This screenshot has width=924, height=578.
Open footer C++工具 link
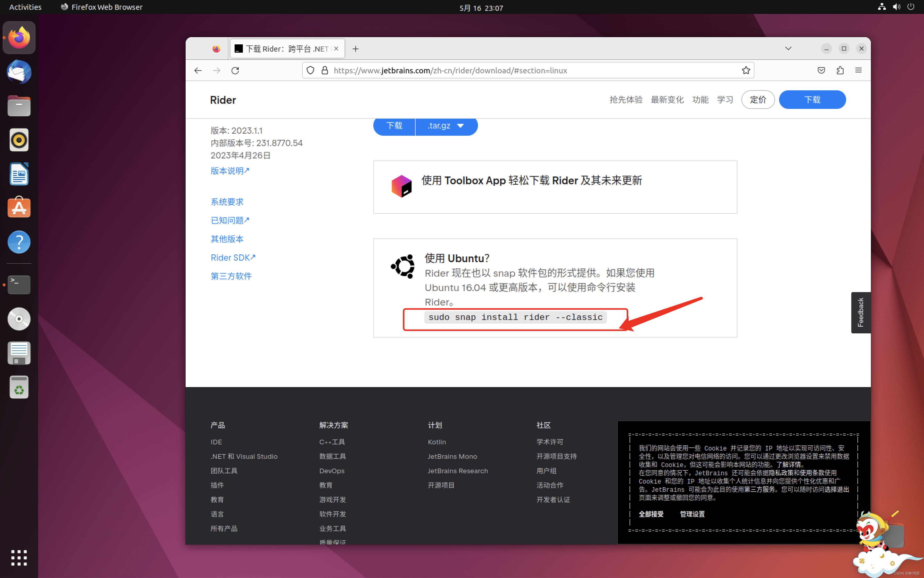[x=332, y=442]
